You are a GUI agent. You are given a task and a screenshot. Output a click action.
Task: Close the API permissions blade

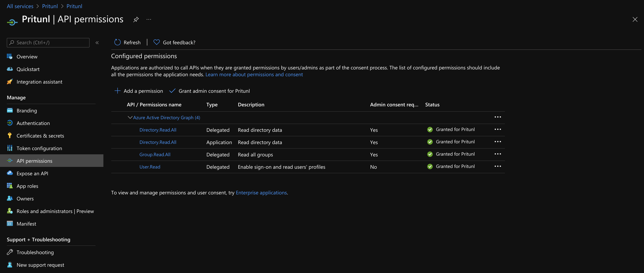[x=635, y=19]
